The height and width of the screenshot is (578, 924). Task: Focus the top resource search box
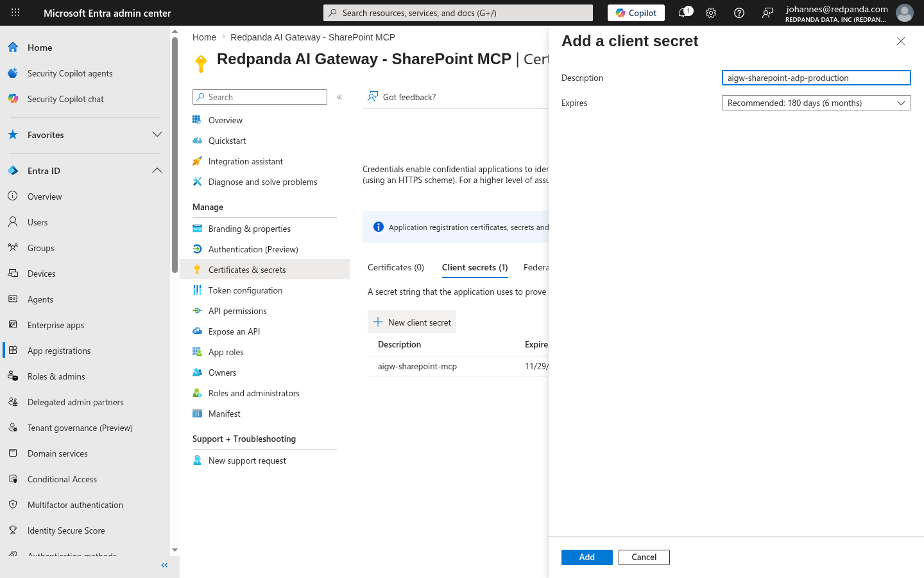coord(458,13)
